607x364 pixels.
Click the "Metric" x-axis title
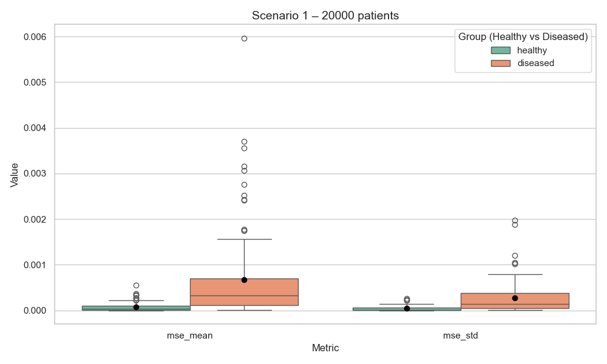tap(325, 348)
